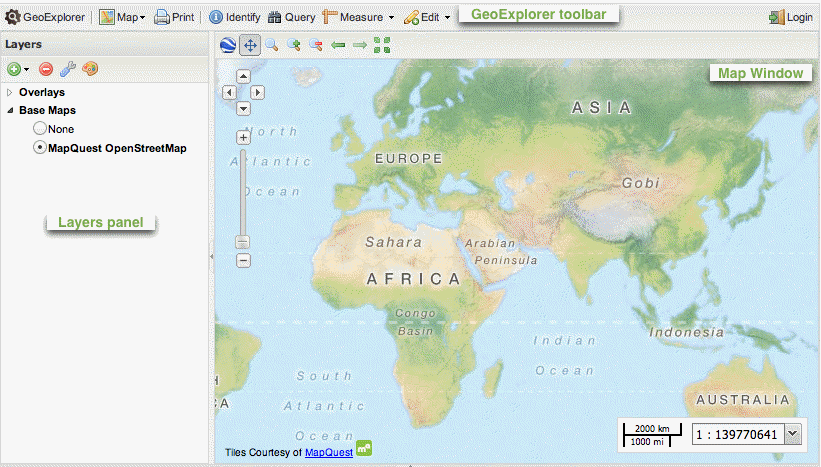Open layer styles palette icon
This screenshot has height=467, width=821.
click(x=90, y=69)
